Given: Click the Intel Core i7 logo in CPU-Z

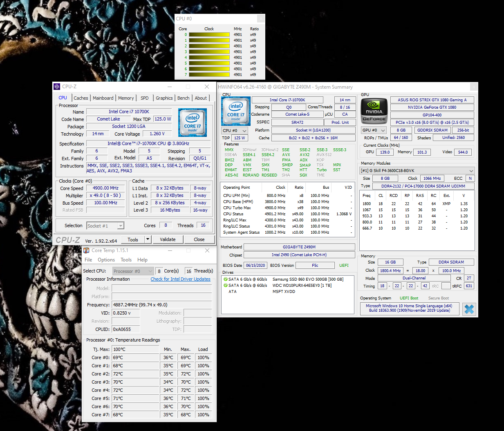Looking at the screenshot, I should [193, 122].
